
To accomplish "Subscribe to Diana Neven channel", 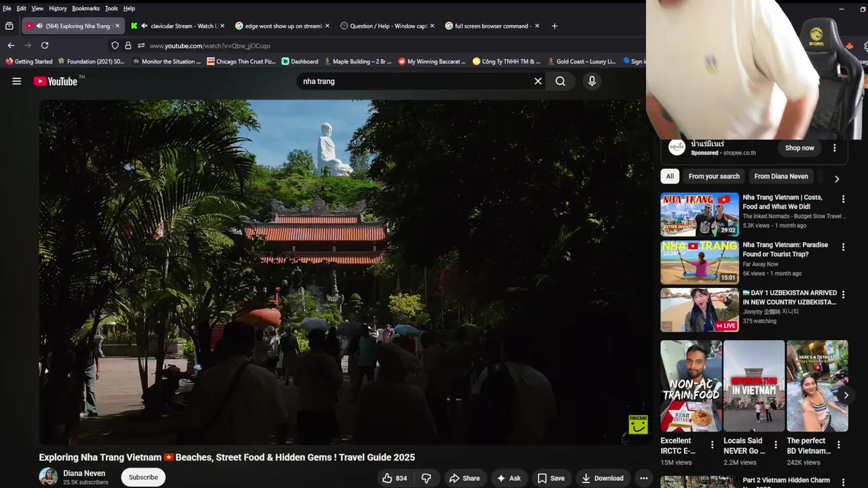I will pyautogui.click(x=143, y=477).
